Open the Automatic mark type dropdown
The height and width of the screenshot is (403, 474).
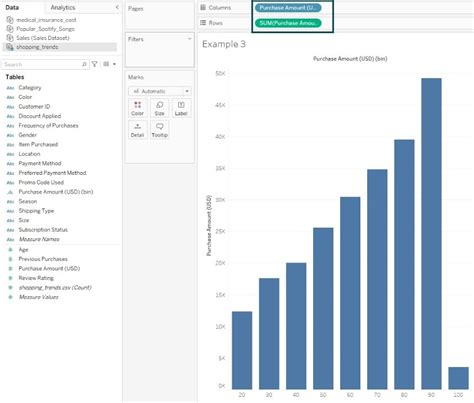160,91
